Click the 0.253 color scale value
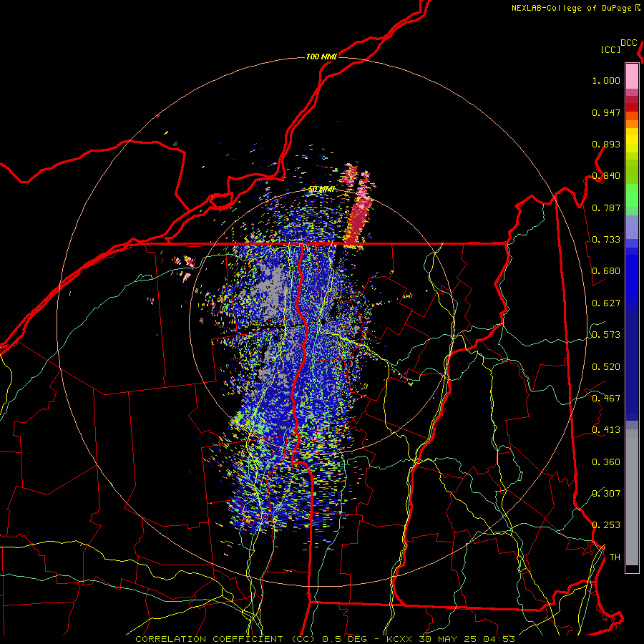The image size is (644, 644). (x=606, y=525)
